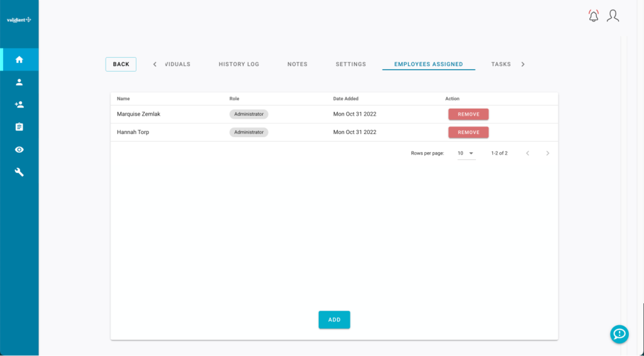Viewport: 644px width, 356px height.
Task: Open notifications bell icon
Action: coord(594,16)
